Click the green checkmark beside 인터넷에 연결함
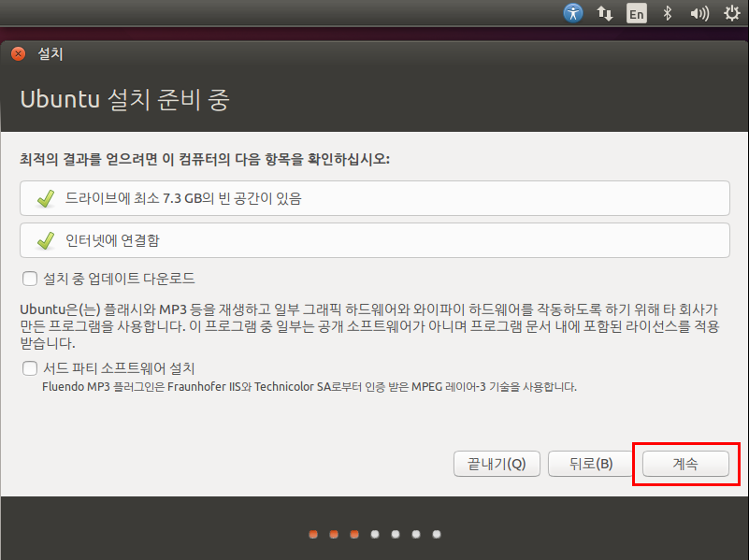Viewport: 749px width, 560px height. coord(46,240)
